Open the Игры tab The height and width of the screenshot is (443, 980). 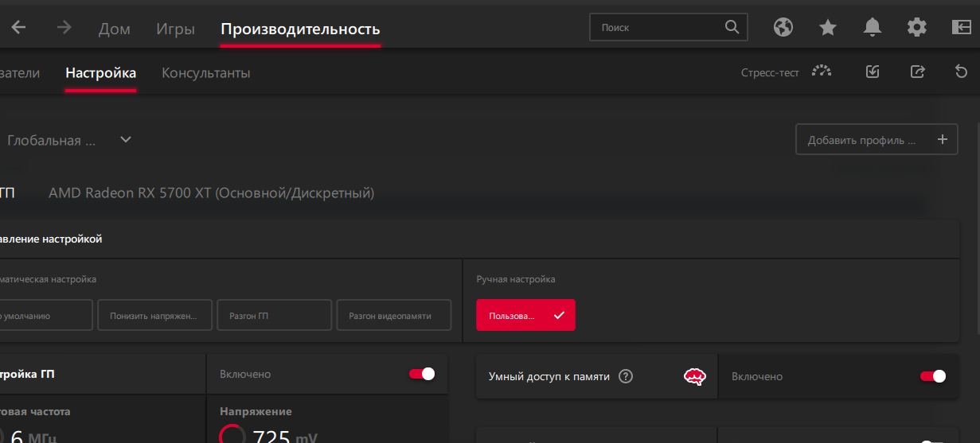point(176,29)
